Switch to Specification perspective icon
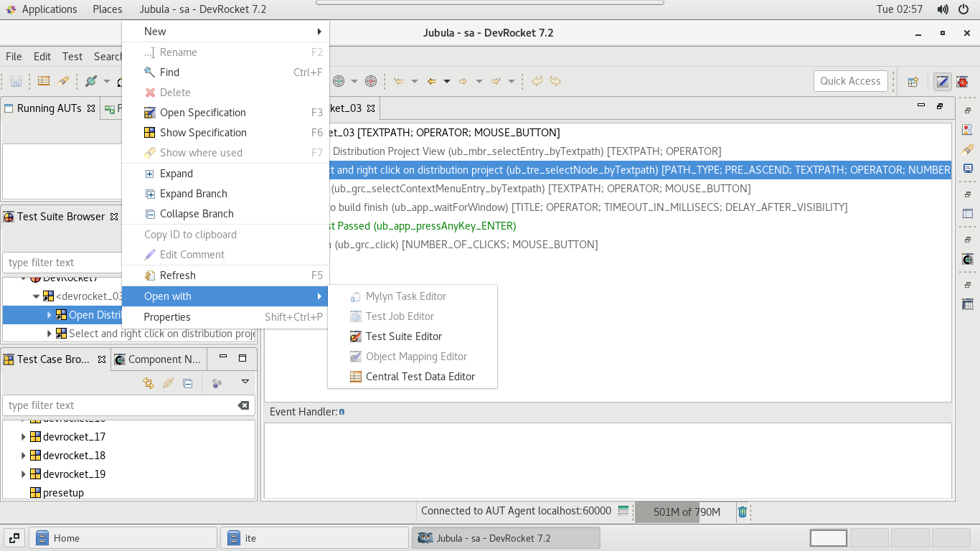The image size is (980, 551). (x=943, y=82)
